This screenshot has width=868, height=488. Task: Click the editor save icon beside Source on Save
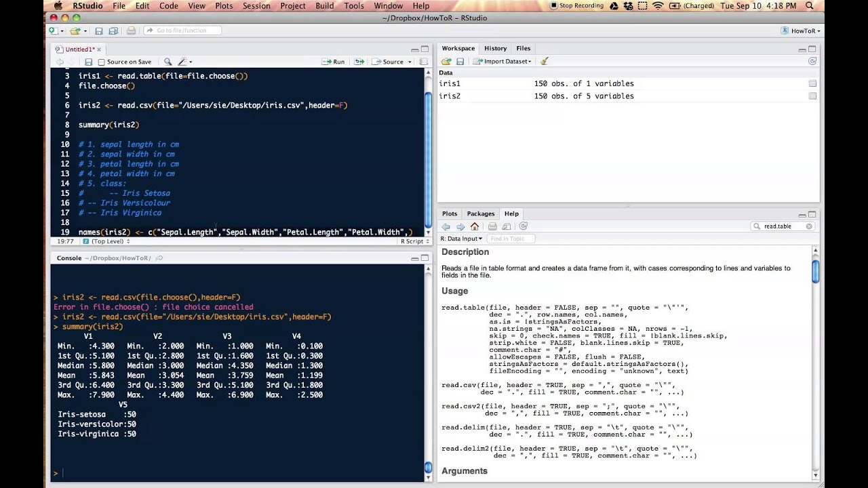88,62
